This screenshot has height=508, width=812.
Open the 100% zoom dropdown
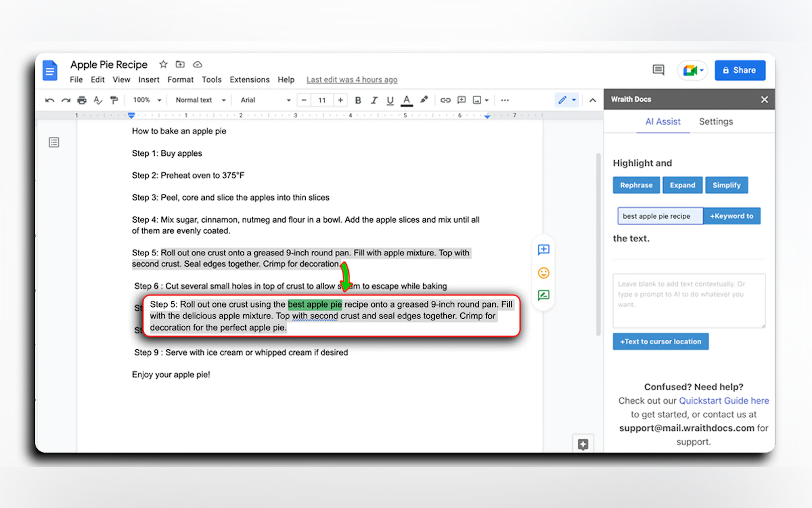[147, 100]
